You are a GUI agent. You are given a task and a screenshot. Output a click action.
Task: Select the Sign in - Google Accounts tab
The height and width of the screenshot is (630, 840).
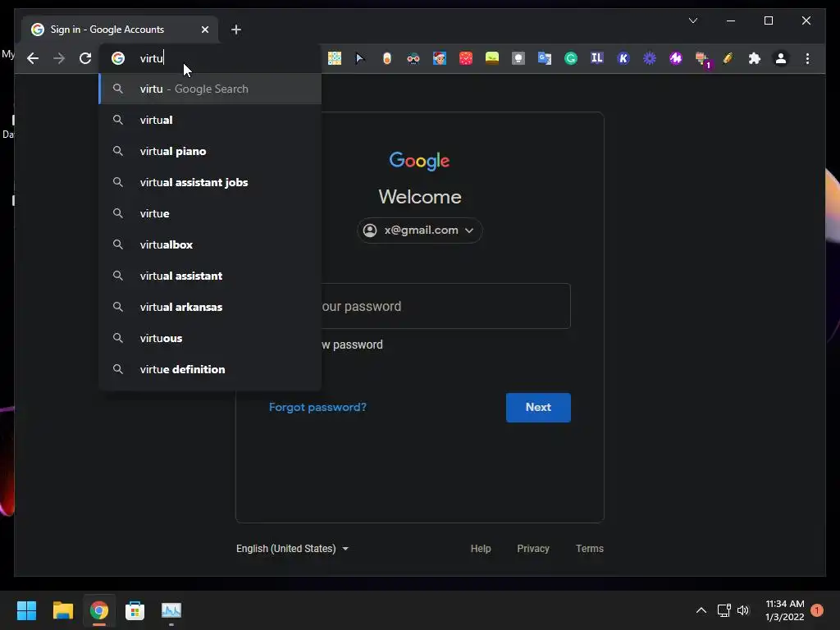(x=120, y=30)
